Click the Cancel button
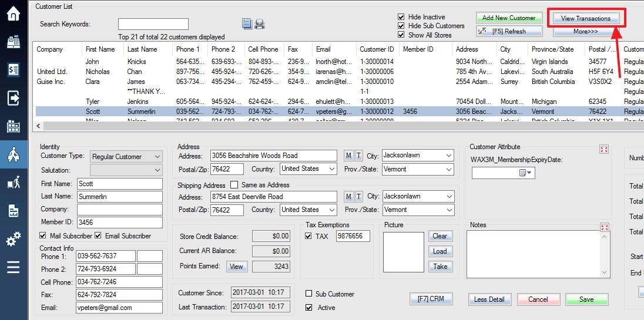 coord(538,299)
